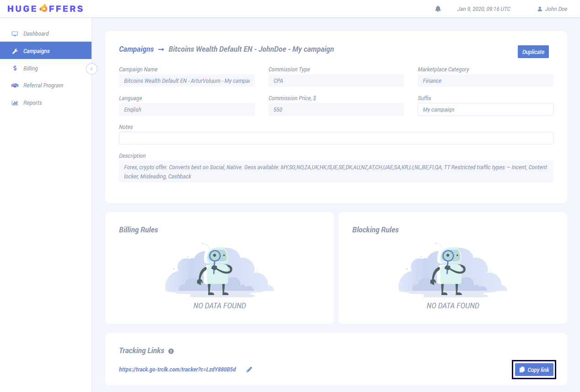Click the notification bell icon
This screenshot has width=580, height=392.
(438, 9)
